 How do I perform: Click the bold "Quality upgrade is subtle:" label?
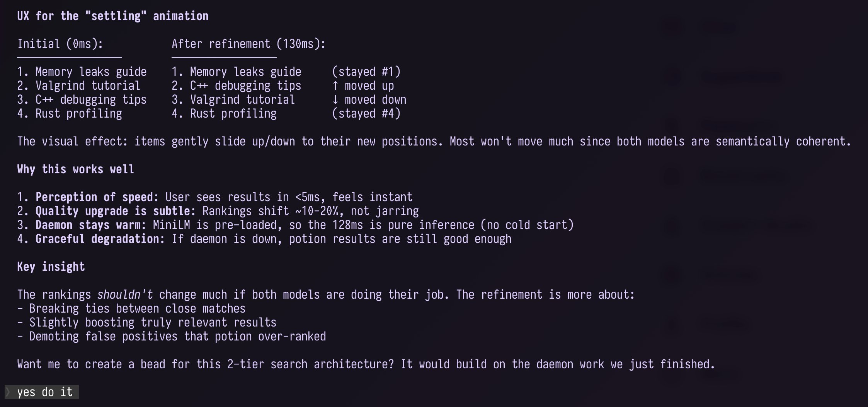[116, 211]
